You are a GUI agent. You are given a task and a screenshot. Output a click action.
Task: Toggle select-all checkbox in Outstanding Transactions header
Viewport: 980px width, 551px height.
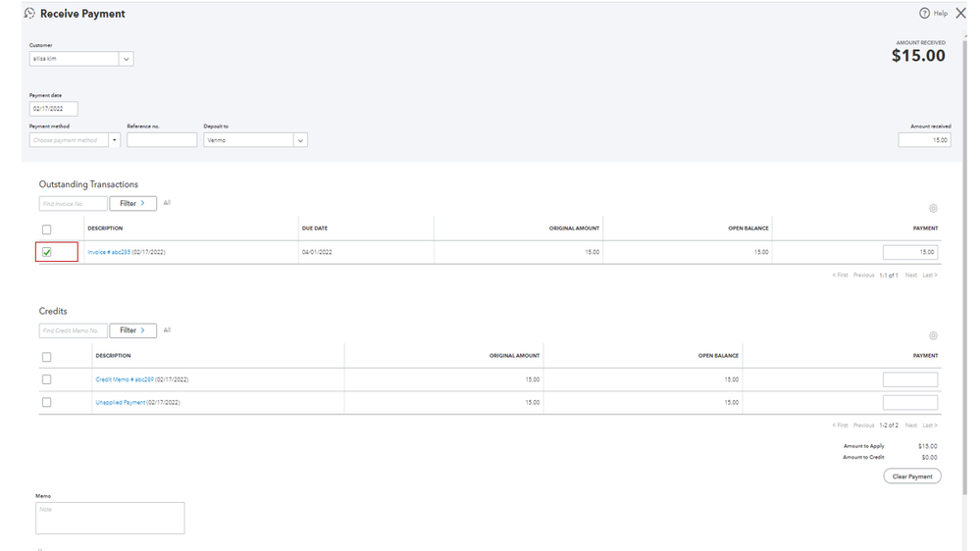46,229
